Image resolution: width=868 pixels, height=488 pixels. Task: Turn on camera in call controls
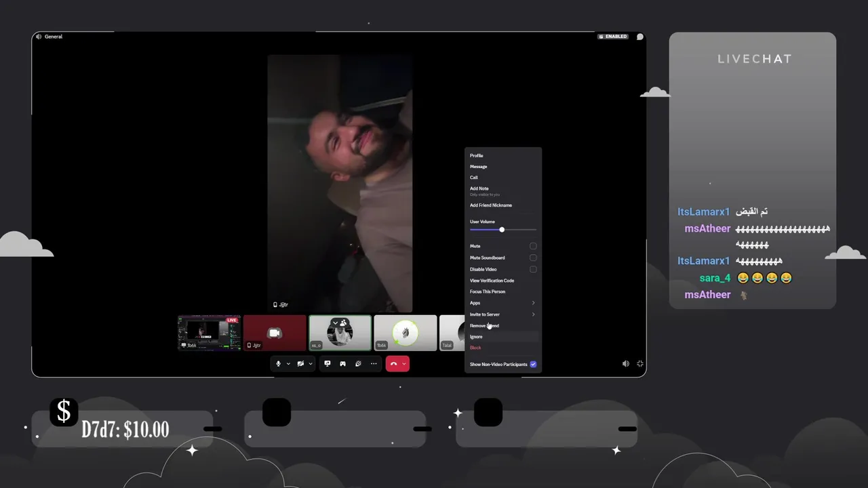300,364
